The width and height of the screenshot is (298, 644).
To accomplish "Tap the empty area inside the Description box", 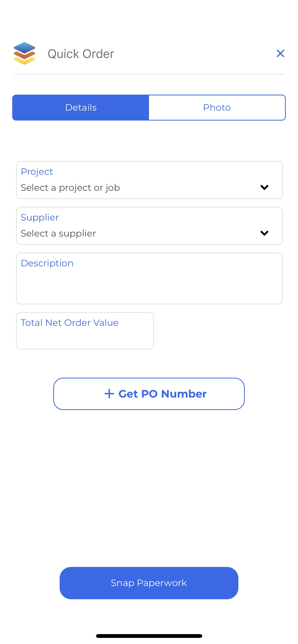I will 150,286.
